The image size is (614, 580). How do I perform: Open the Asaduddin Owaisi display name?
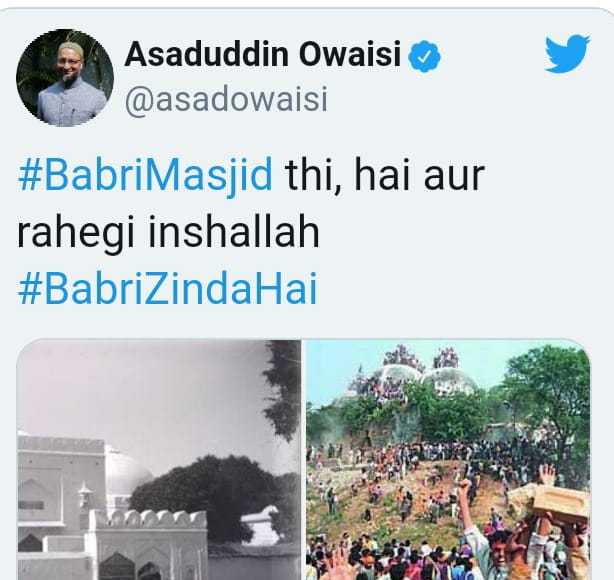[263, 54]
